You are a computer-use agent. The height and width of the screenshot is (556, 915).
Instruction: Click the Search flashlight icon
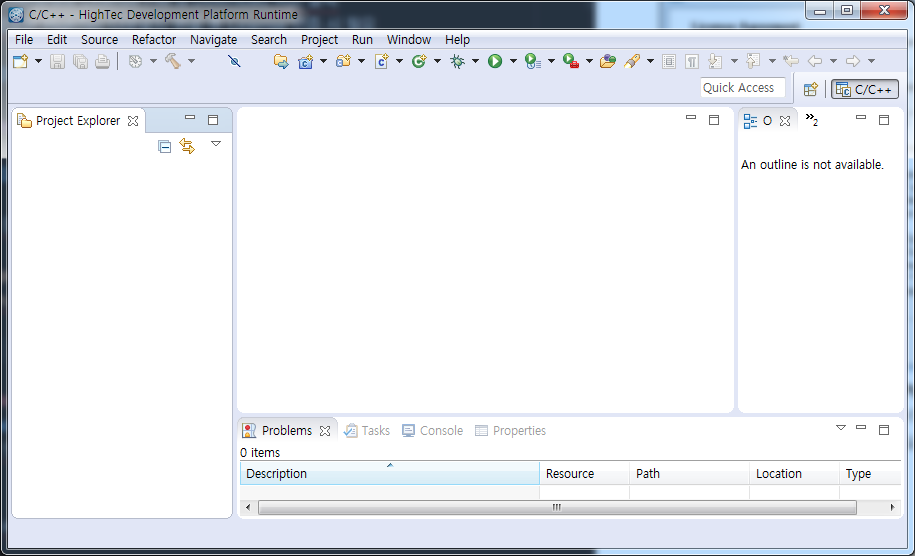coord(632,61)
